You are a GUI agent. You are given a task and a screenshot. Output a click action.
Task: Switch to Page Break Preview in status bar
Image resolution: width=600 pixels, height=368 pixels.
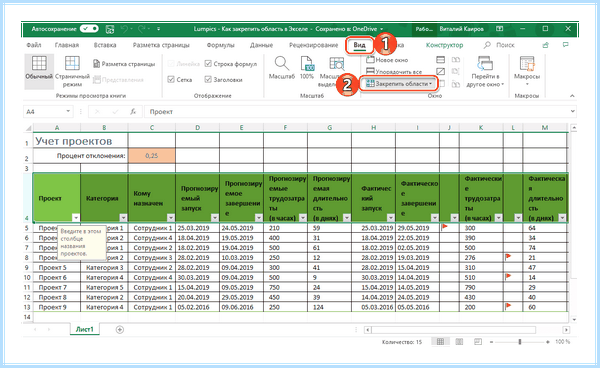pyautogui.click(x=478, y=342)
